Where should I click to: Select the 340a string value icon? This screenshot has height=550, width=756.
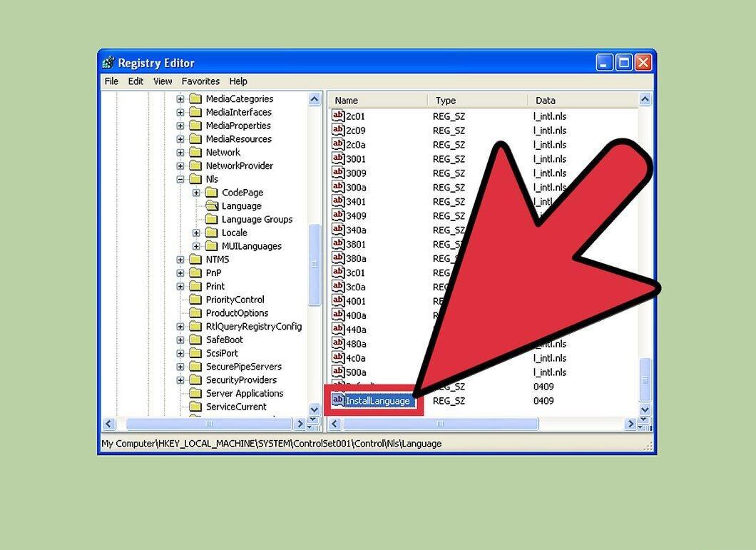coord(338,230)
